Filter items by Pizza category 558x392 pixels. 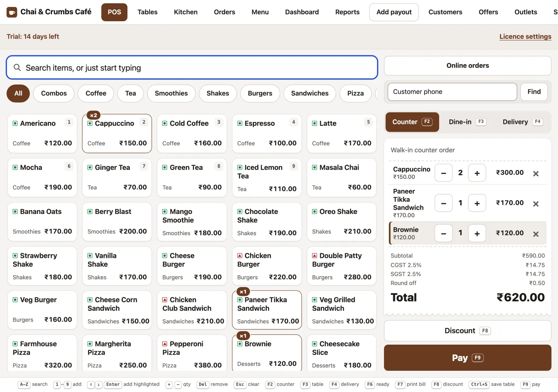(x=355, y=93)
